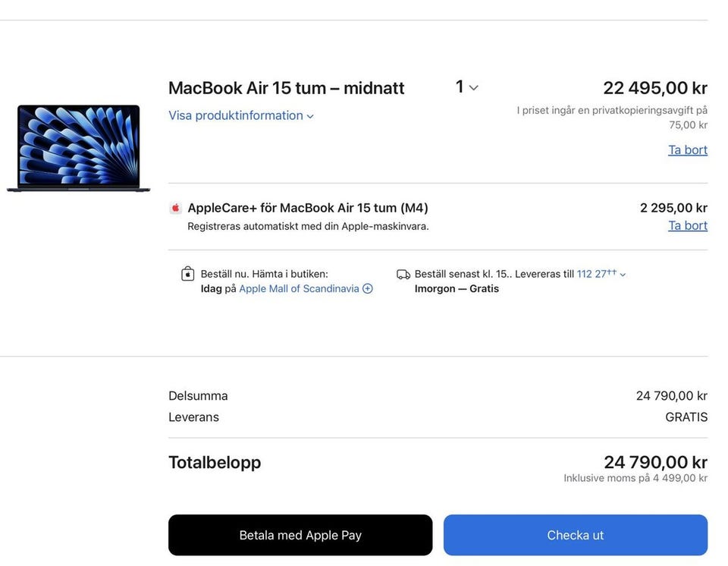Pay with Betala med Apple Pay button
The height and width of the screenshot is (566, 728).
point(300,535)
